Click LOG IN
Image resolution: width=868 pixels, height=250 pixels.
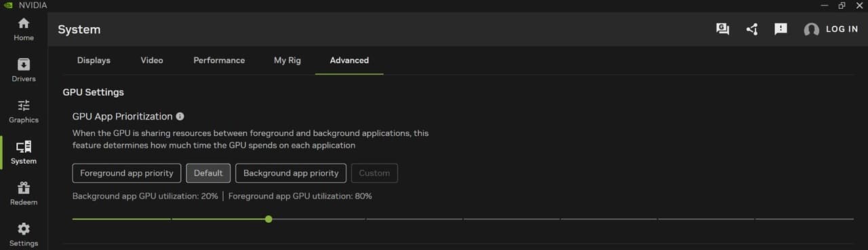pos(842,29)
